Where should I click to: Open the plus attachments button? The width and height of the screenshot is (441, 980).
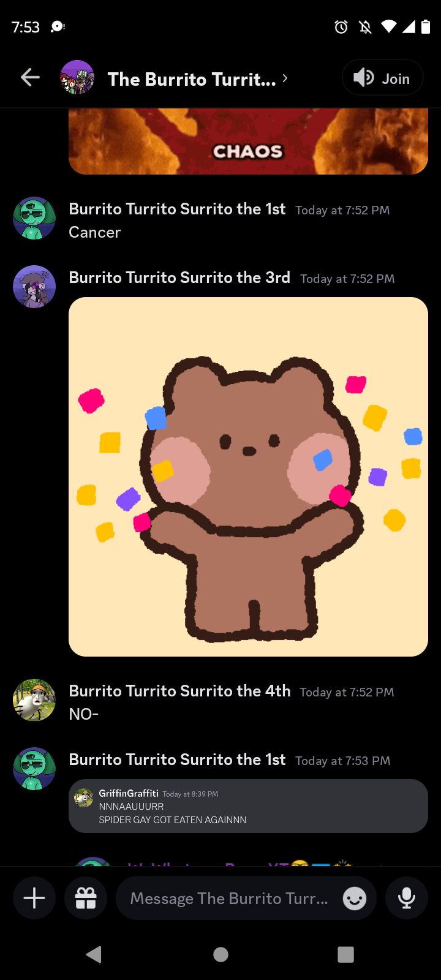point(34,899)
